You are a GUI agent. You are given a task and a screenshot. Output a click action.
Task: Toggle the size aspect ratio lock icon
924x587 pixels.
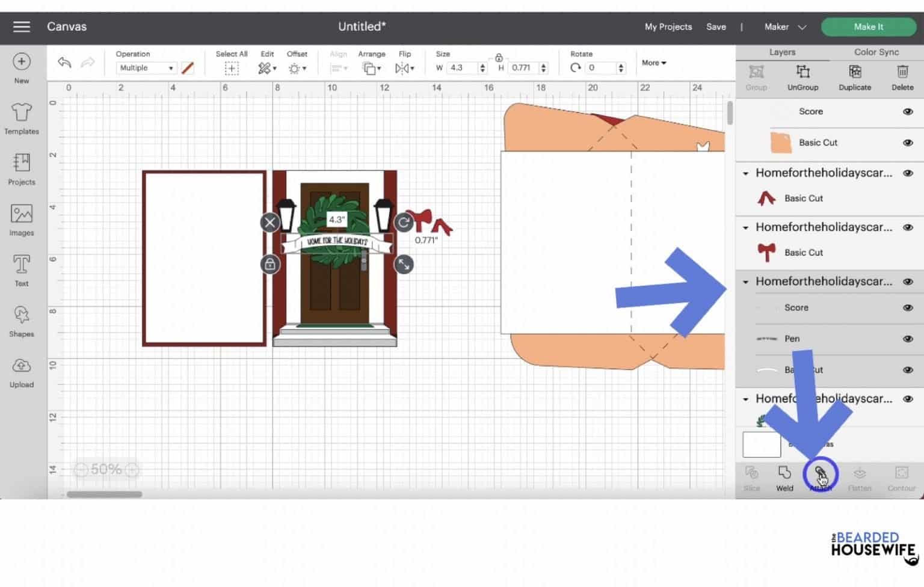click(499, 58)
